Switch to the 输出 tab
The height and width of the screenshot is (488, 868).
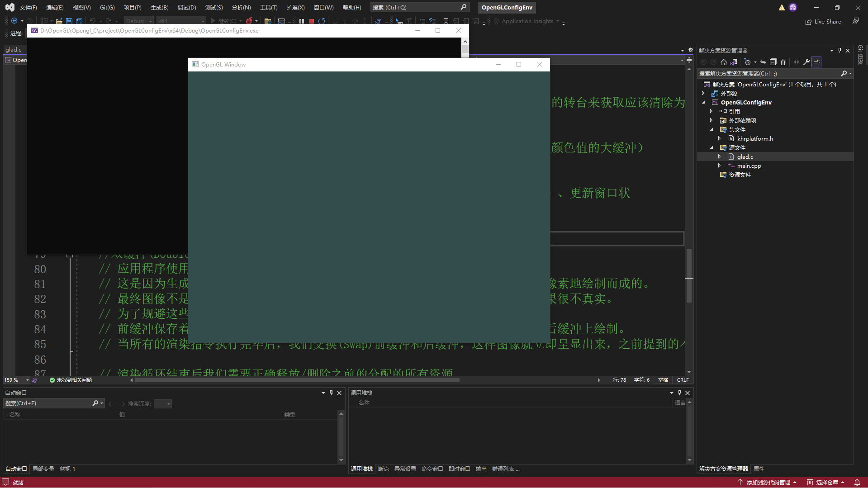tap(481, 469)
